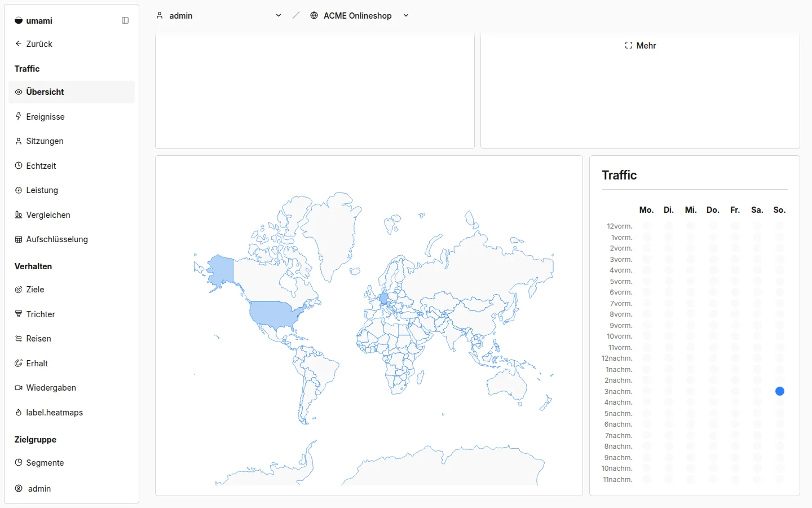Click the label.heatmaps flame icon
Screen dimensions: 812x508
coord(19,412)
